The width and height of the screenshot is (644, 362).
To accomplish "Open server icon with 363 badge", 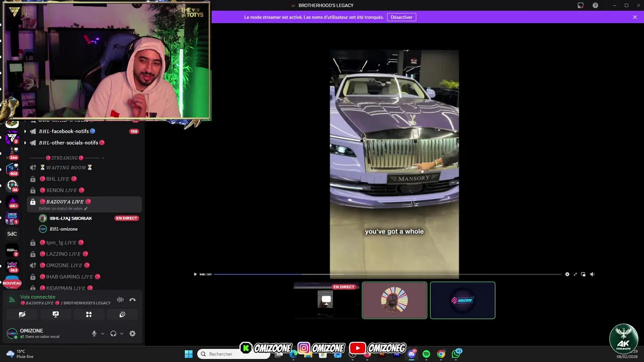I will pos(12,266).
